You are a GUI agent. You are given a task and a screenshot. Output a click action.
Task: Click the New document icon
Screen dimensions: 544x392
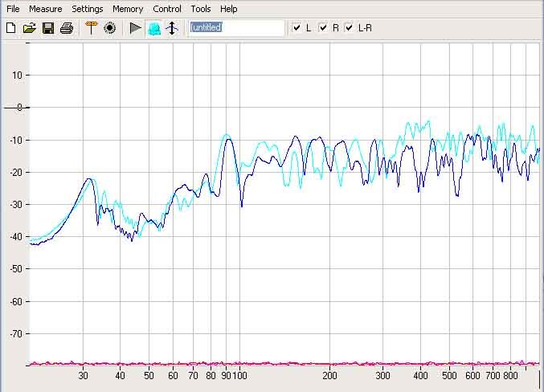pyautogui.click(x=11, y=28)
